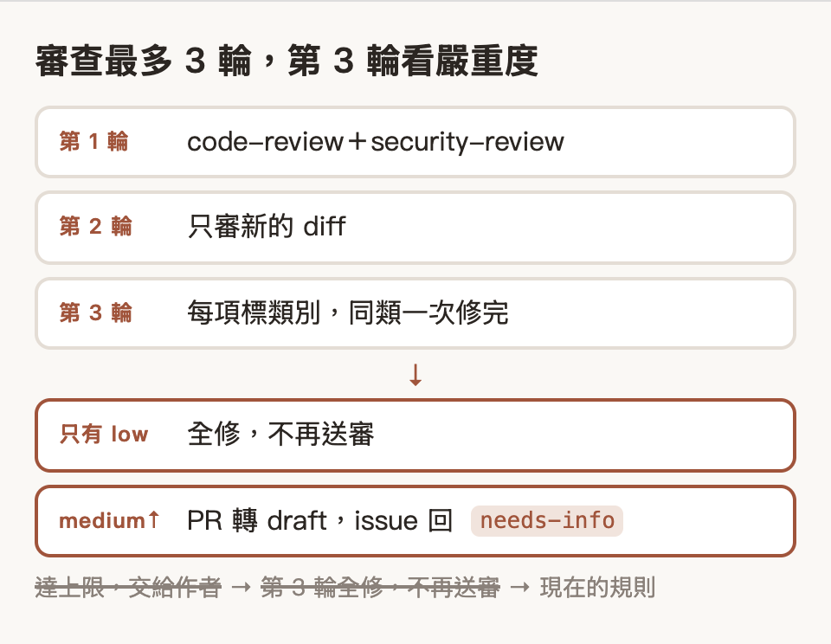Viewport: 831px width, 644px height.
Task: Click the 第 3 輪 label
Action: pos(95,312)
